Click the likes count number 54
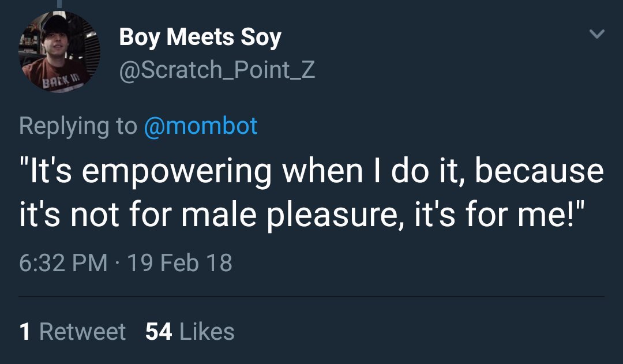Screen dimensions: 623x364 (x=159, y=332)
